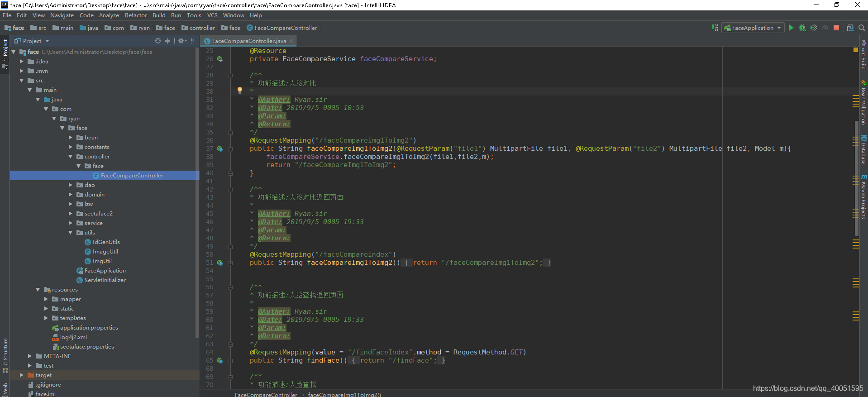This screenshot has width=868, height=397.
Task: Expand the service package
Action: [70, 223]
